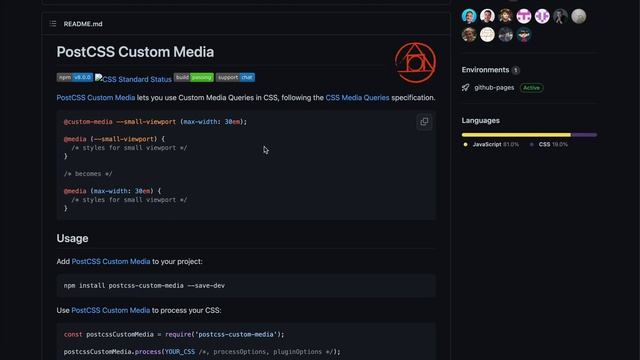Open the build passing badge
The width and height of the screenshot is (640, 360).
194,77
